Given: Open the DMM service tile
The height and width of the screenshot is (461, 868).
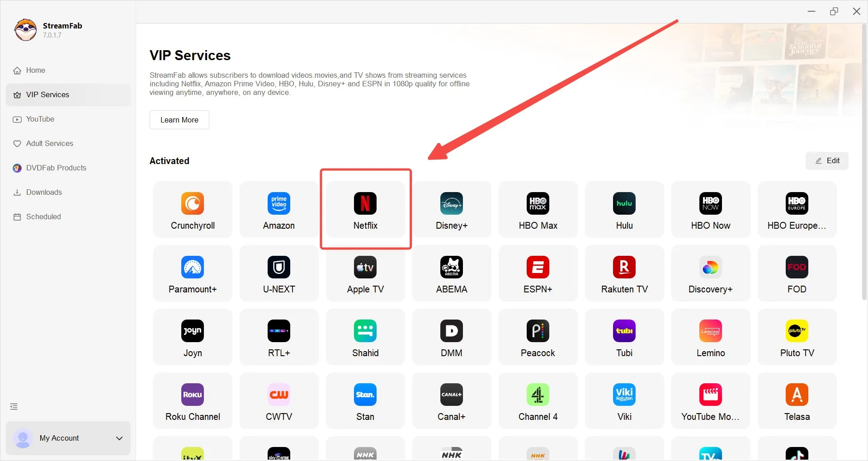Looking at the screenshot, I should point(452,337).
